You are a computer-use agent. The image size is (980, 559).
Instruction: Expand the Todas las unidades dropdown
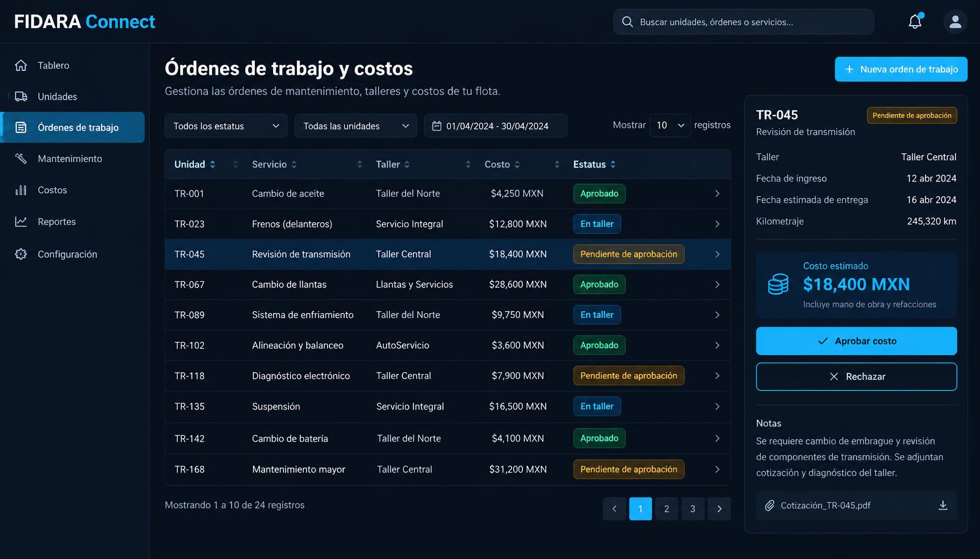356,126
